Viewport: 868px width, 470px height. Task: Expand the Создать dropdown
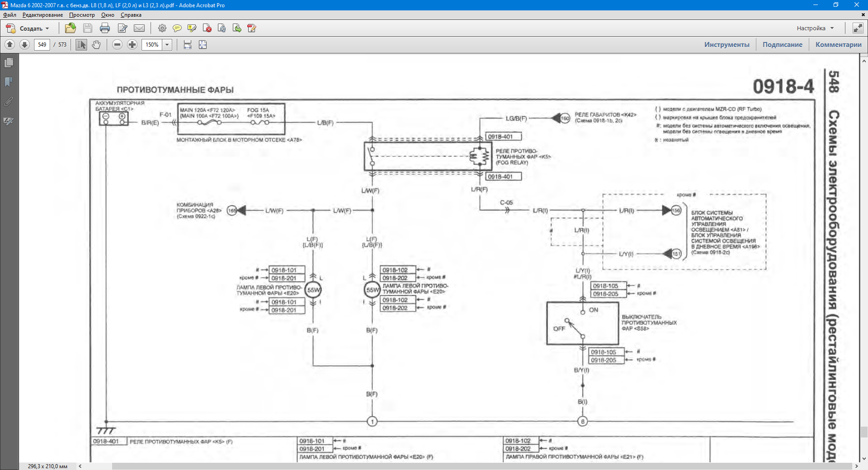[x=47, y=28]
